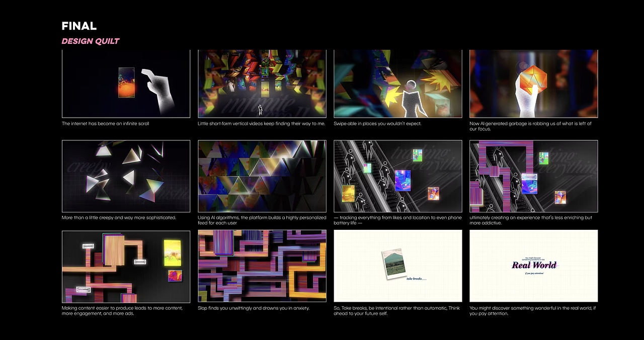This screenshot has width=644, height=340.
Task: Open the 'infinite scroll' hand thumbnail
Action: pyautogui.click(x=126, y=83)
